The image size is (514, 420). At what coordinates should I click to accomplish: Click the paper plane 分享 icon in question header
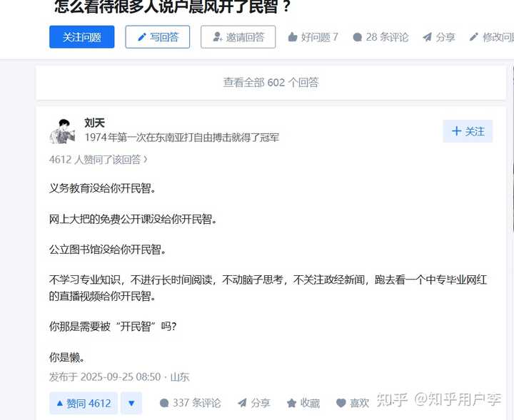click(427, 37)
